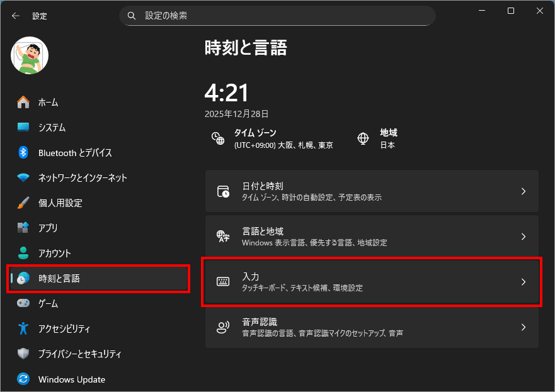Click the Home (ホーム) house icon
The height and width of the screenshot is (392, 555).
(23, 102)
